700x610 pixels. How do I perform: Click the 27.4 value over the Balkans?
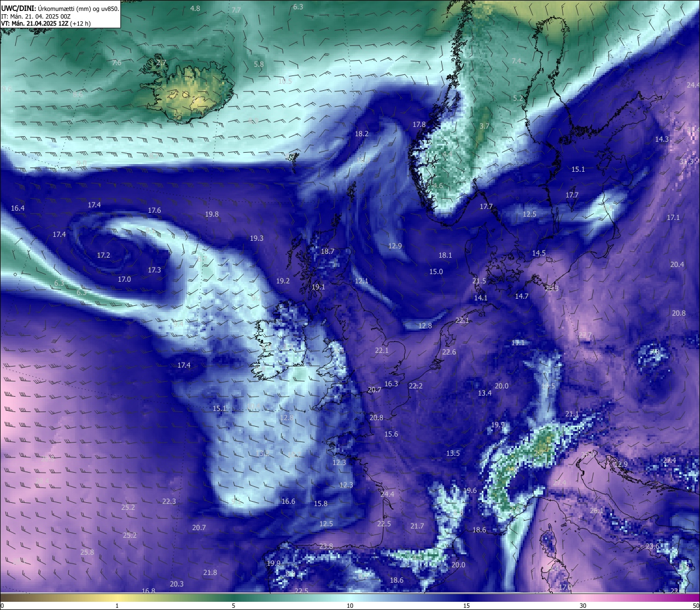coord(669,460)
